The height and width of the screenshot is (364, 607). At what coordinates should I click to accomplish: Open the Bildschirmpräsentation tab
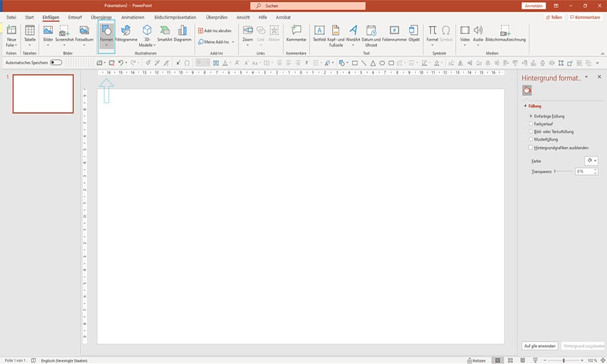(175, 18)
